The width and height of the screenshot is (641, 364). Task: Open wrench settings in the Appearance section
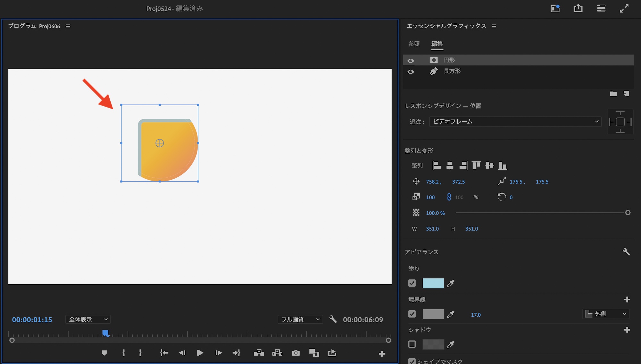pyautogui.click(x=626, y=252)
